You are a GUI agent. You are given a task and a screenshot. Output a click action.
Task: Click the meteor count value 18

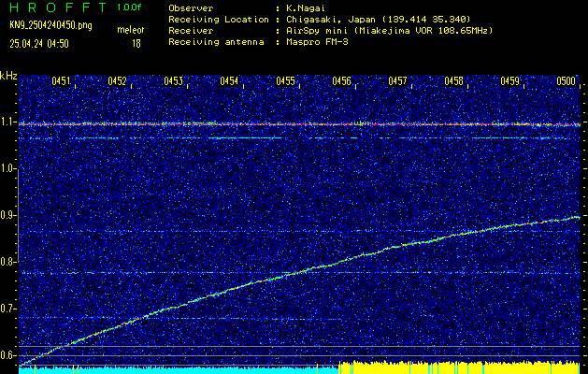[x=136, y=44]
